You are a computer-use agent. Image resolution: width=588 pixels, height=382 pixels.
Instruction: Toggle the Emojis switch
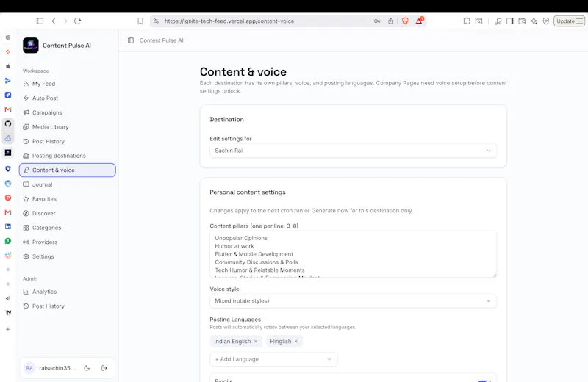click(x=484, y=380)
